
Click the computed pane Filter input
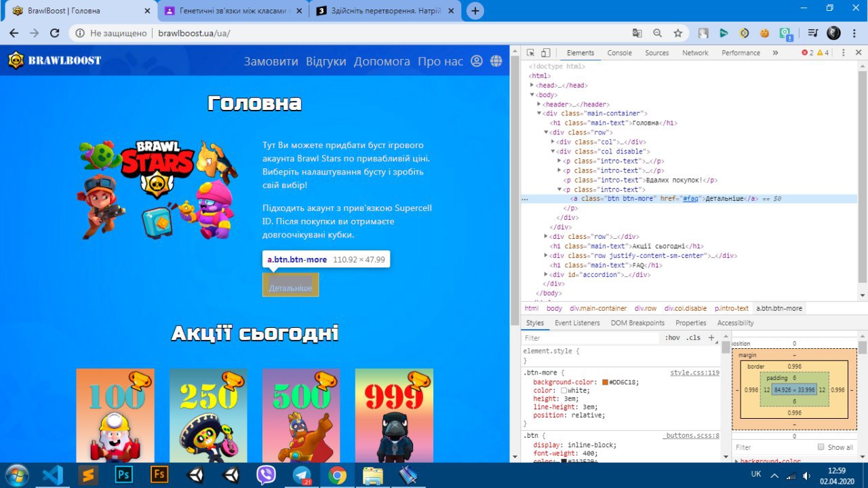tap(773, 447)
